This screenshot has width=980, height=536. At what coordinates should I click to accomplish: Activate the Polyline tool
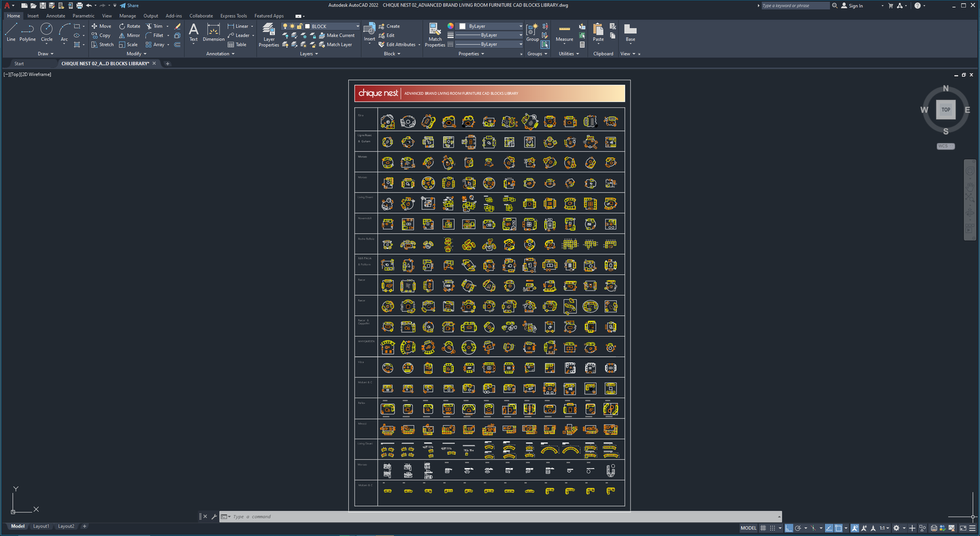pyautogui.click(x=27, y=31)
